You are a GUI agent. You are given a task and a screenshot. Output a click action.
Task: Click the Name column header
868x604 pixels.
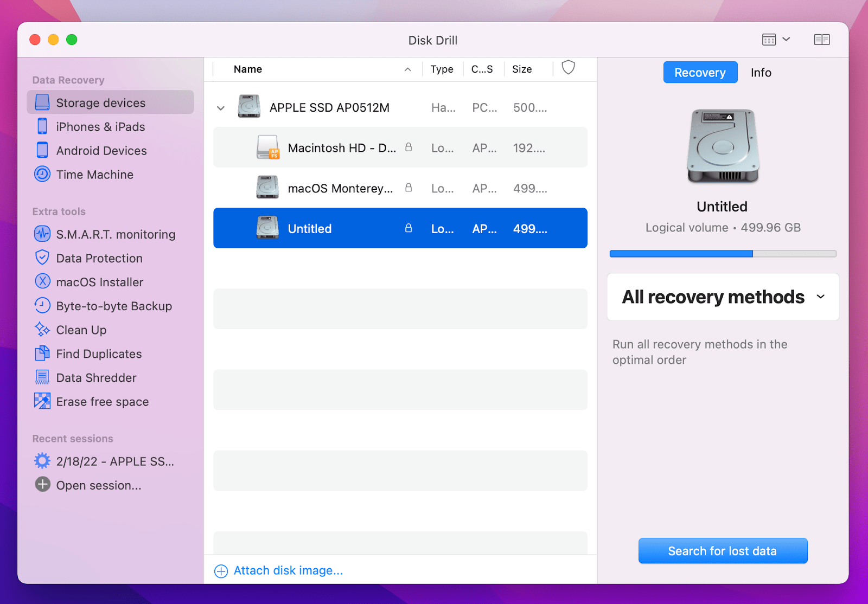(248, 69)
